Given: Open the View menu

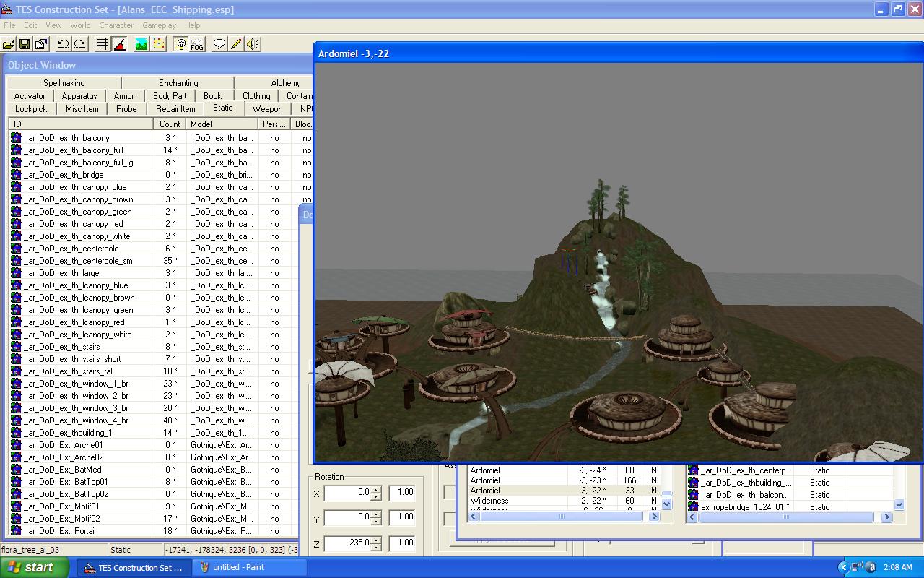Looking at the screenshot, I should tap(53, 25).
